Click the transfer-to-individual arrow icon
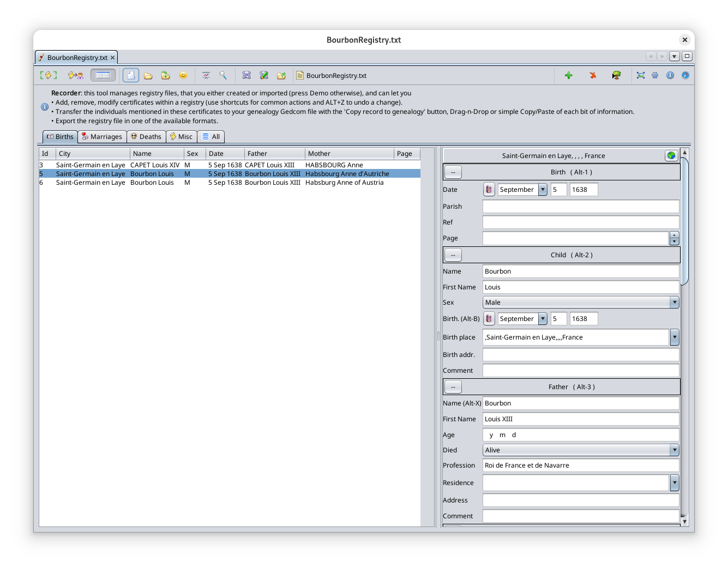 pos(75,75)
